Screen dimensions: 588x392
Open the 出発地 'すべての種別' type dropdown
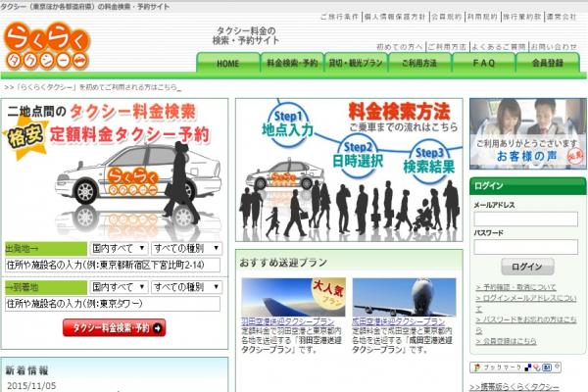coord(186,248)
